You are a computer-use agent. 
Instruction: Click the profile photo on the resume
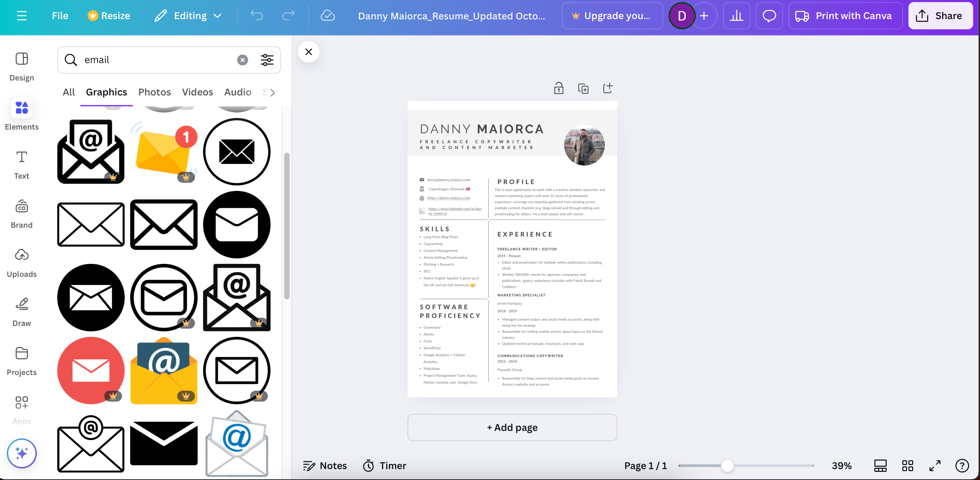point(584,145)
